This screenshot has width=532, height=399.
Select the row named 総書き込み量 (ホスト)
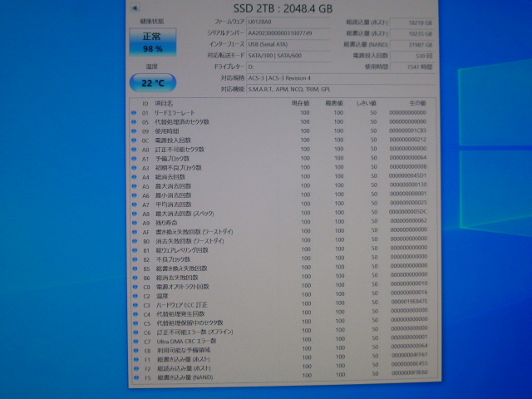(x=285, y=359)
